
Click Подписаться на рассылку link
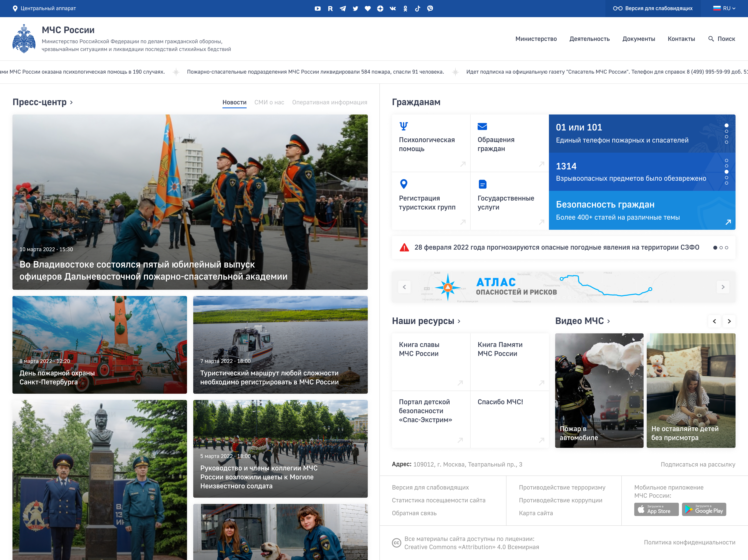[698, 464]
